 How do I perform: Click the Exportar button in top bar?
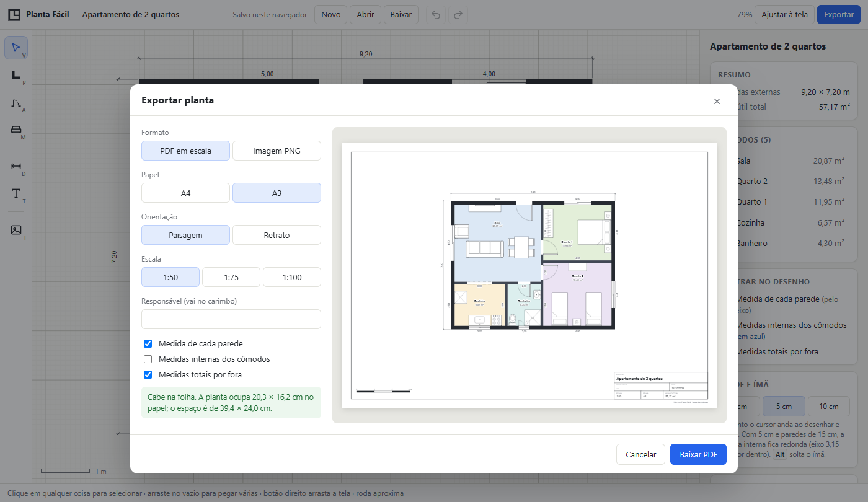(x=839, y=14)
